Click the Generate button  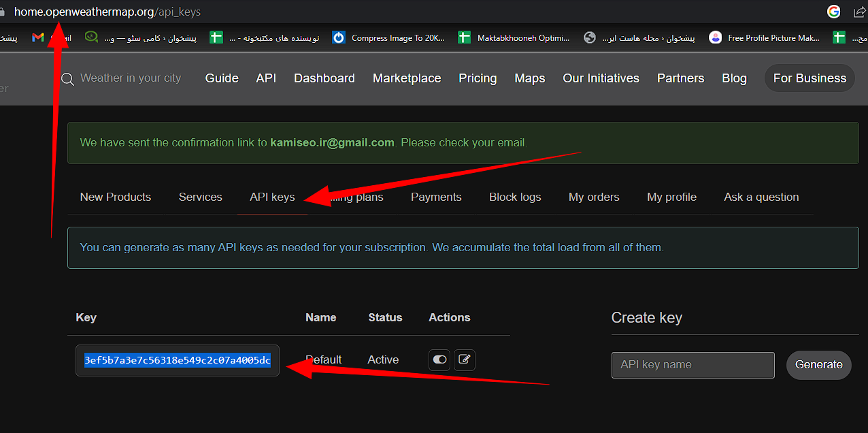point(819,365)
